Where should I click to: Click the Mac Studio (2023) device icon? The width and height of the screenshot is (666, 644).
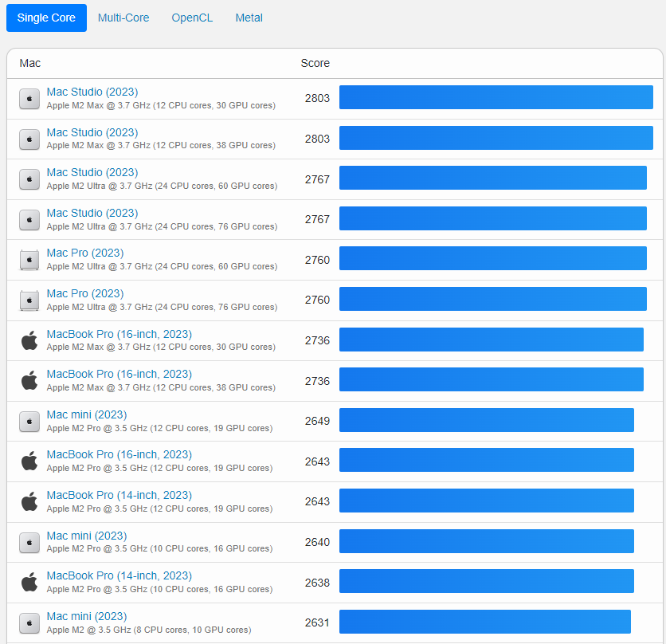coord(29,99)
